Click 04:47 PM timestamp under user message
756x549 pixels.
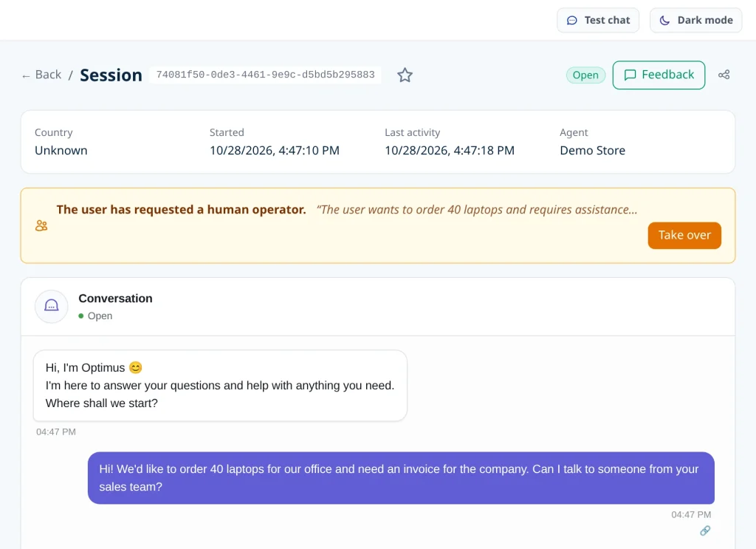click(x=691, y=515)
